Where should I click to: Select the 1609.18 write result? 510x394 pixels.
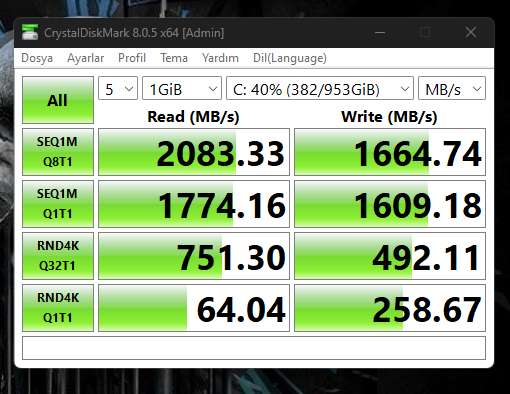(390, 204)
